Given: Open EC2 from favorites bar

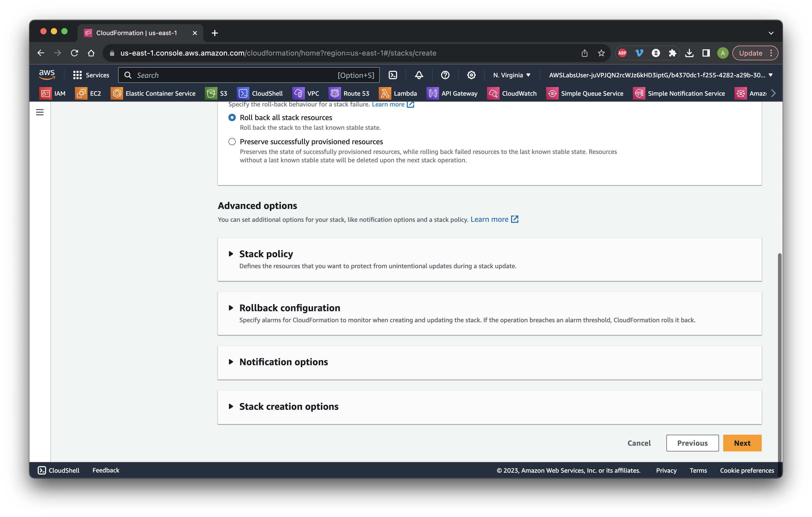Looking at the screenshot, I should [88, 94].
